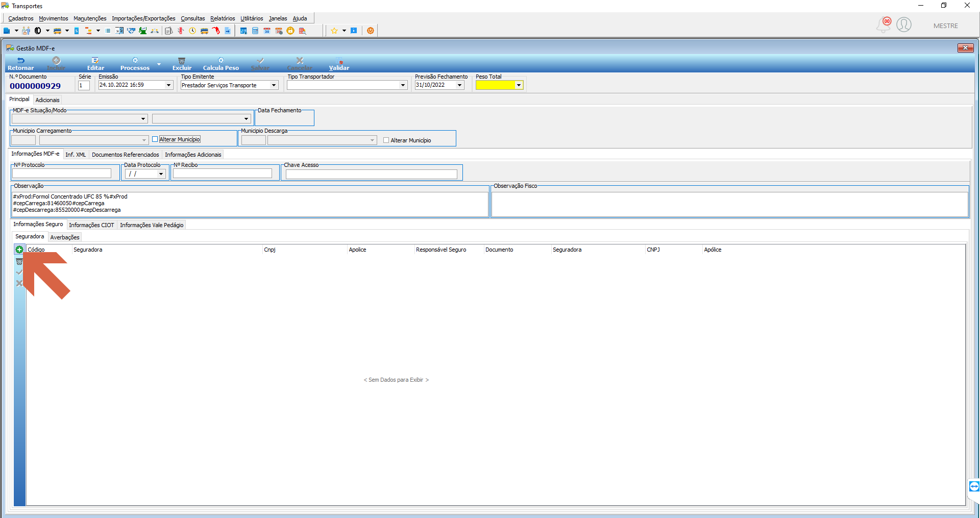Click the Nº Recibo input field
The width and height of the screenshot is (980, 518).
tap(223, 174)
